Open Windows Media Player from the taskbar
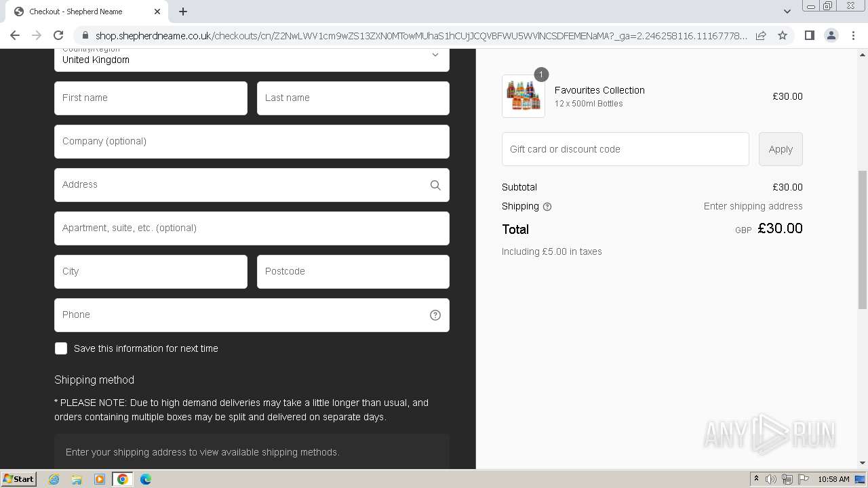The image size is (868, 488). 100,479
